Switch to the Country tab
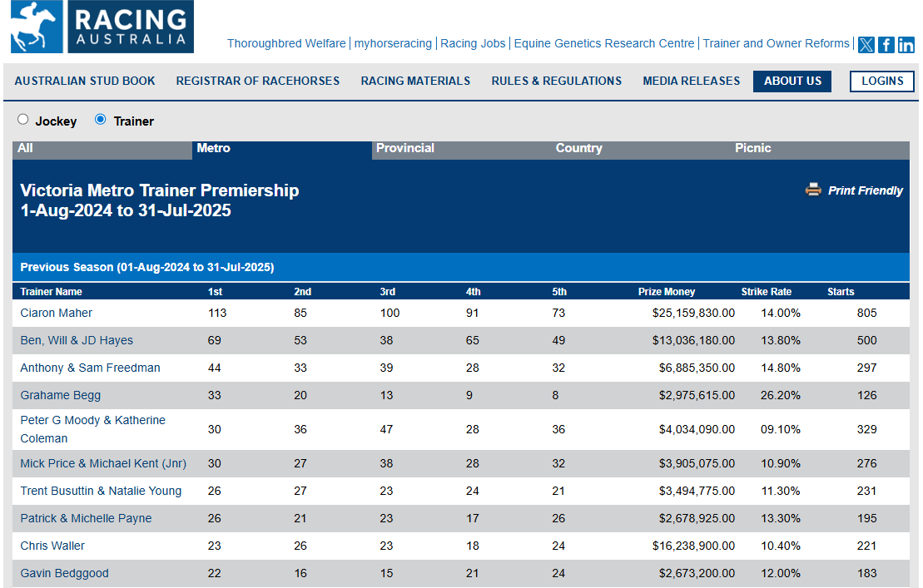 [578, 148]
